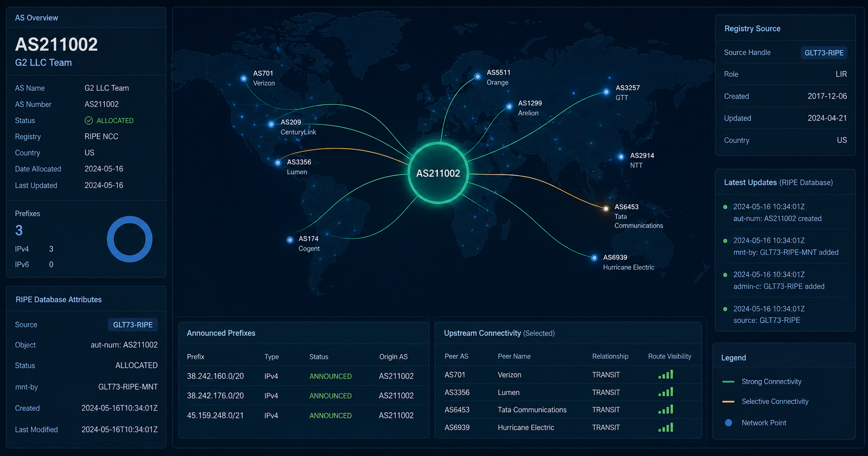868x456 pixels.
Task: Click the AS3356 Lumen upstream row
Action: tap(568, 392)
